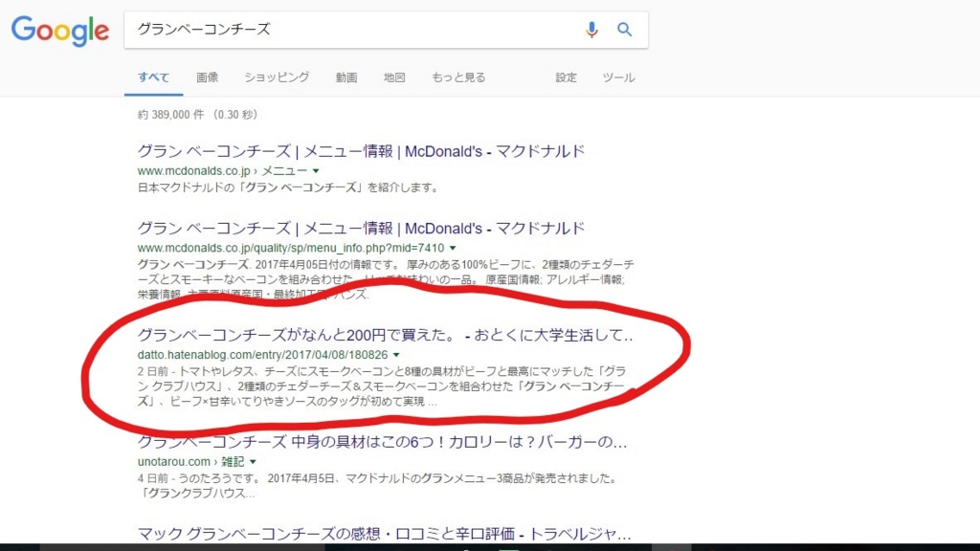Screen dimensions: 980x551
Task: Switch to the 画像 tab
Action: click(207, 77)
